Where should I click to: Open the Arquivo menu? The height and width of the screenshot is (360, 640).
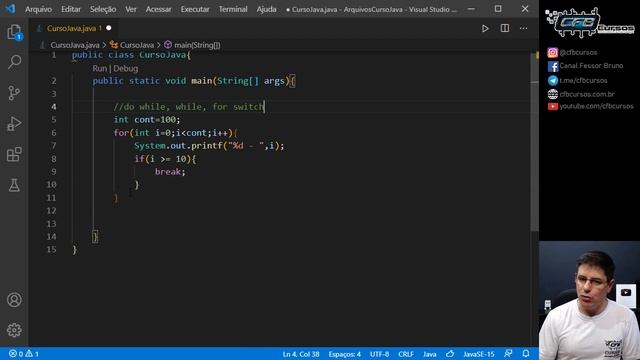[38, 9]
